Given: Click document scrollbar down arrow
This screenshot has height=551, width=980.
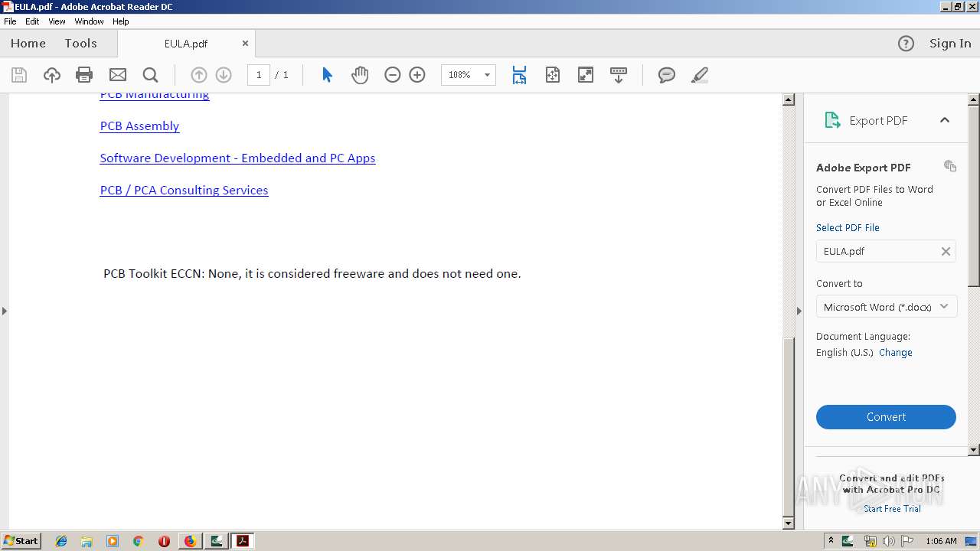Looking at the screenshot, I should point(789,523).
